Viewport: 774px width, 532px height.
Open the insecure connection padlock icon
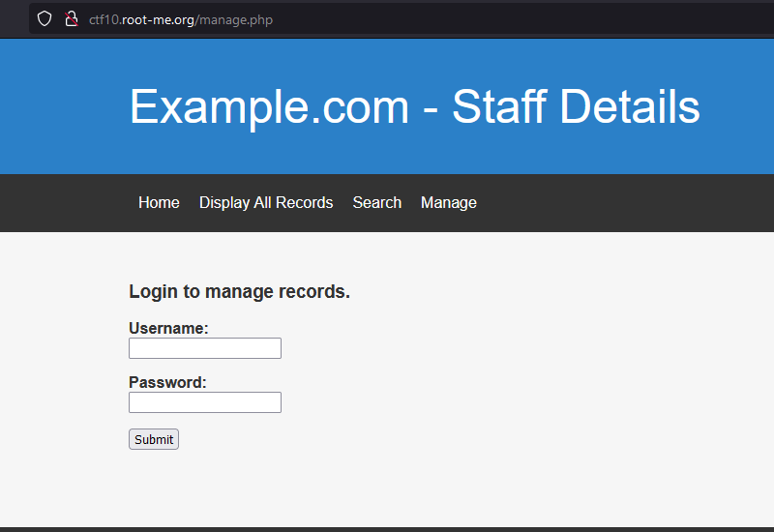pos(71,18)
